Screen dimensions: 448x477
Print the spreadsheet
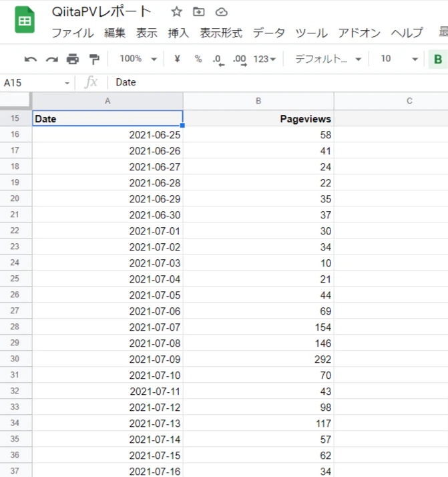coord(73,59)
